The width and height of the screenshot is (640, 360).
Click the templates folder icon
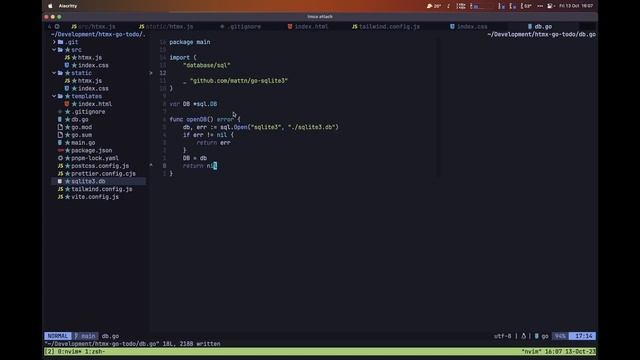(x=60, y=96)
